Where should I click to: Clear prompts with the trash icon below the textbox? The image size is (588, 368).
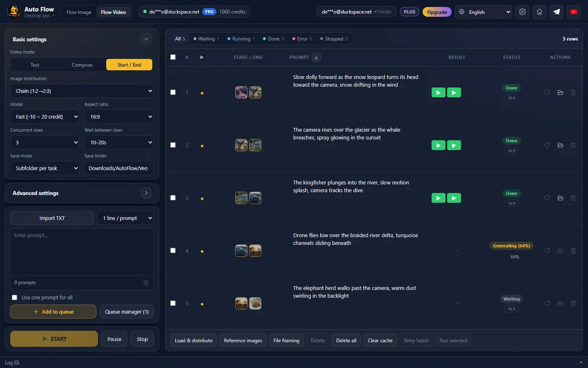click(x=146, y=282)
